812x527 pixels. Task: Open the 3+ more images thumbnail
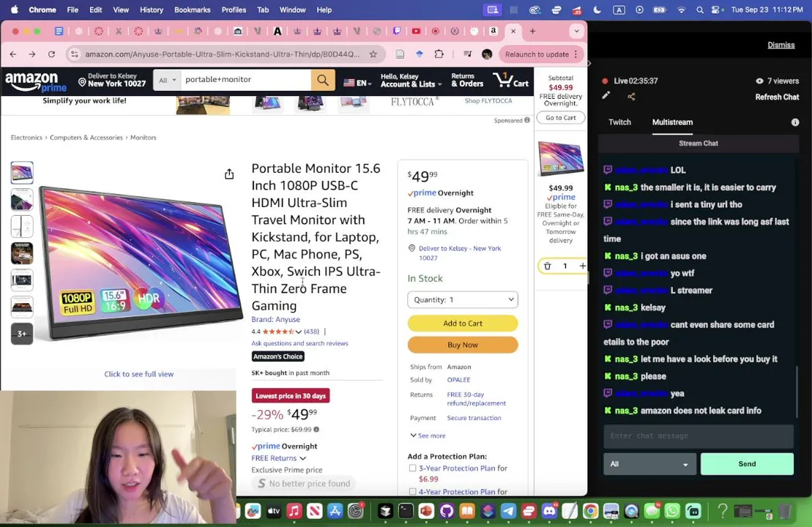tap(22, 334)
